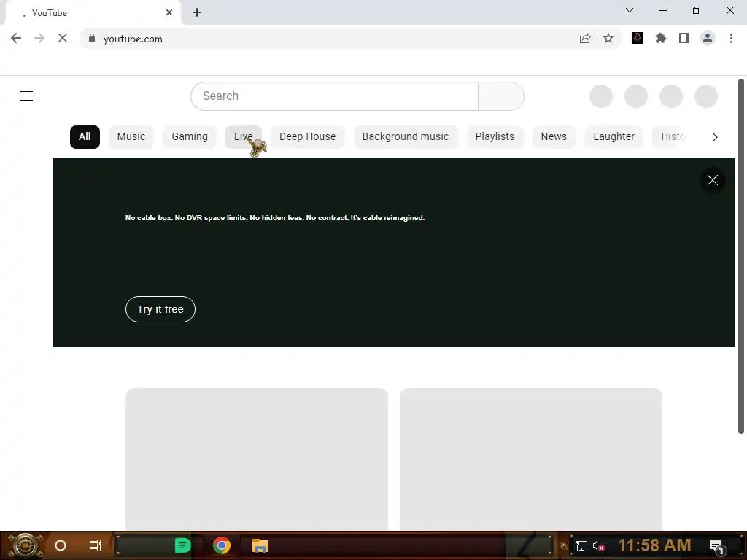Open Cortana circle on taskbar

point(61,545)
